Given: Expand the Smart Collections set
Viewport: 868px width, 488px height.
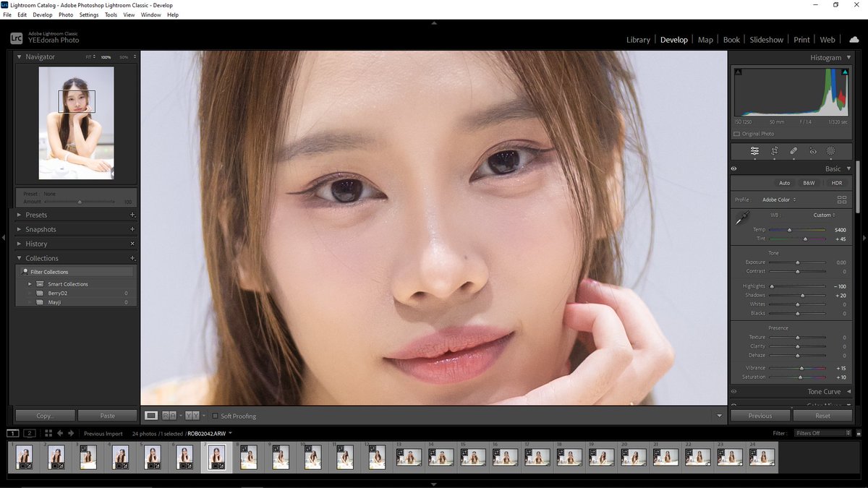Looking at the screenshot, I should pyautogui.click(x=30, y=284).
